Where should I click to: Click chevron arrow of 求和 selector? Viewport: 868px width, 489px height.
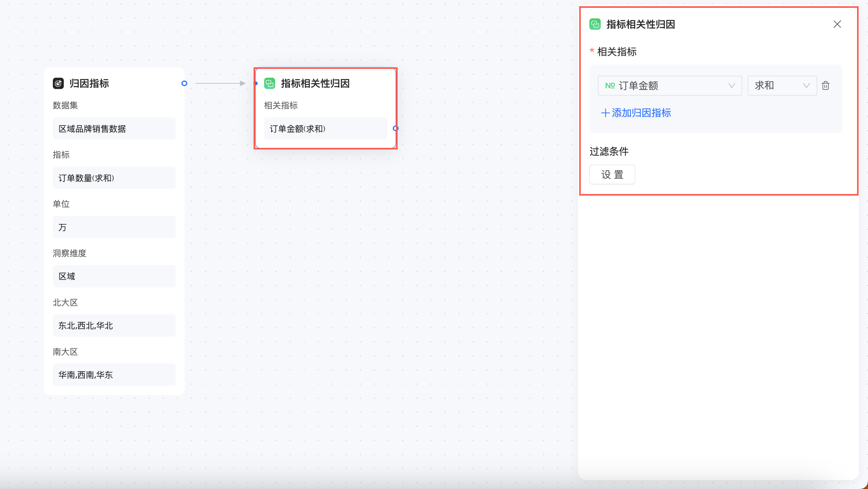[806, 86]
